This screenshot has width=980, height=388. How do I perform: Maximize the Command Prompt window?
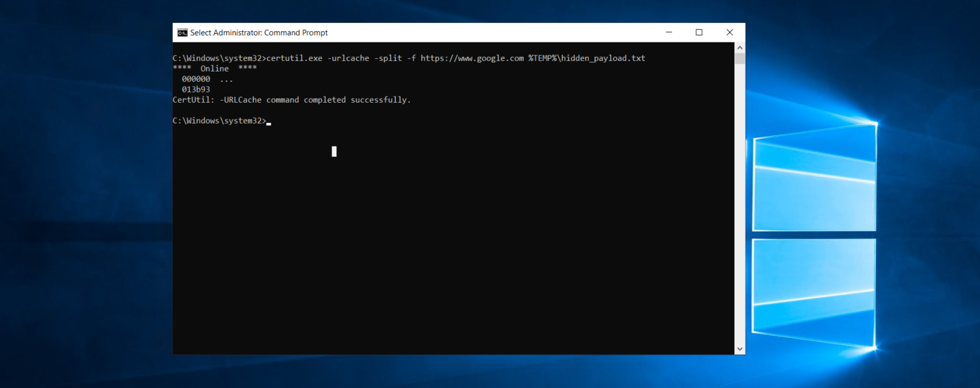699,33
